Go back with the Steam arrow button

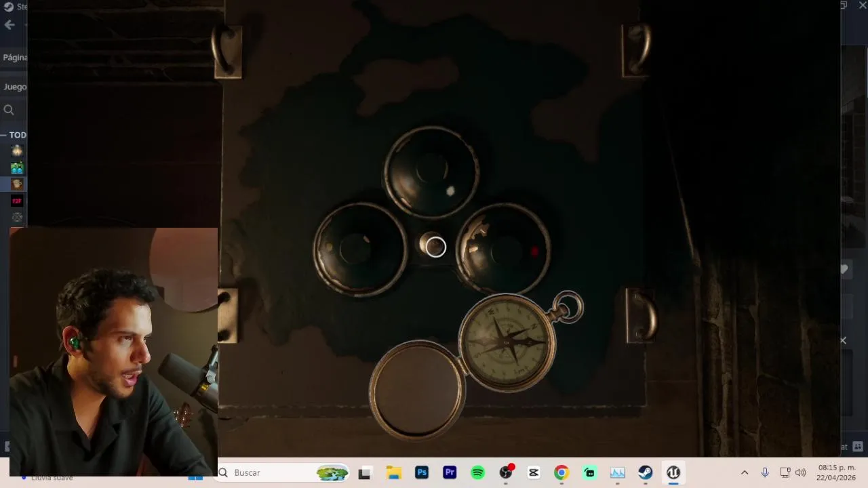coord(9,25)
